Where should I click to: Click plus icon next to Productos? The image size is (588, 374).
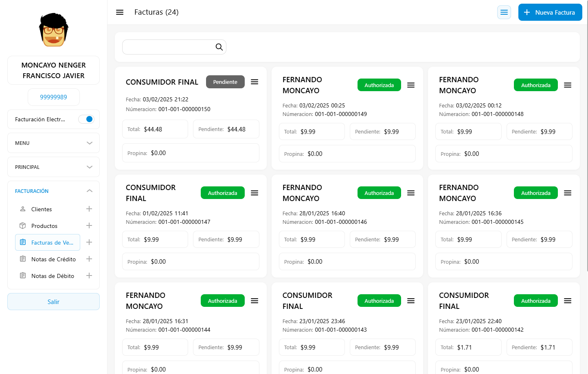click(89, 225)
